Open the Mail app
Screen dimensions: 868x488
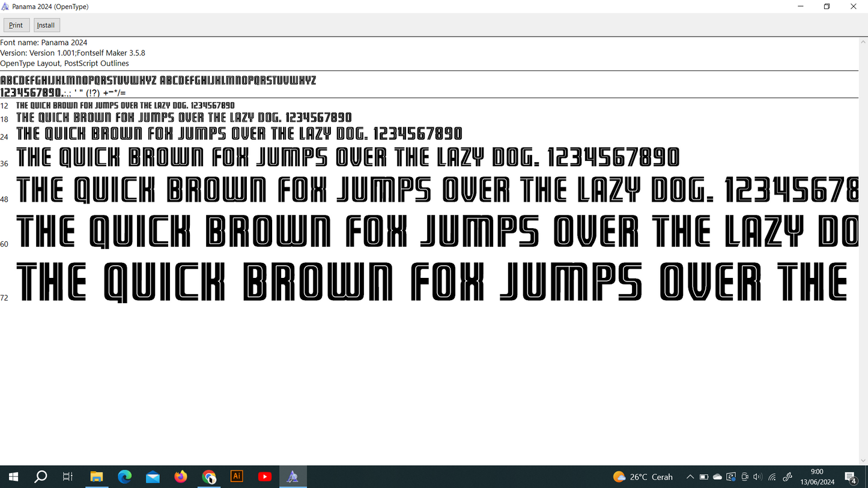(153, 477)
